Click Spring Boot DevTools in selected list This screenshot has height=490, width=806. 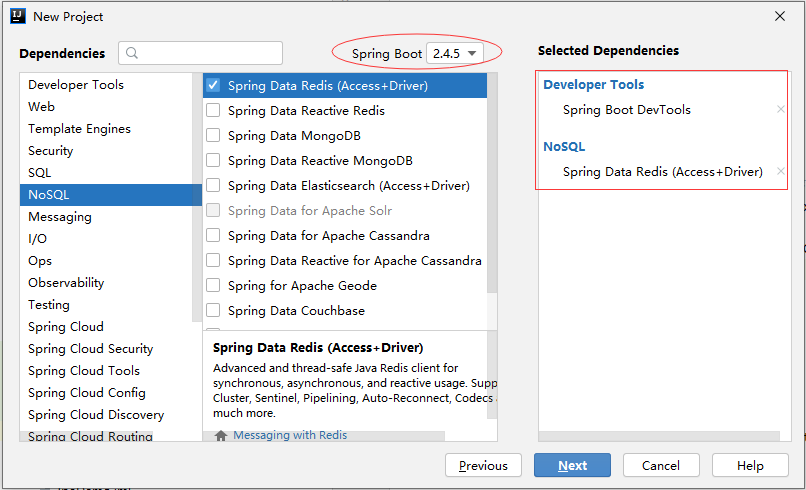click(627, 110)
